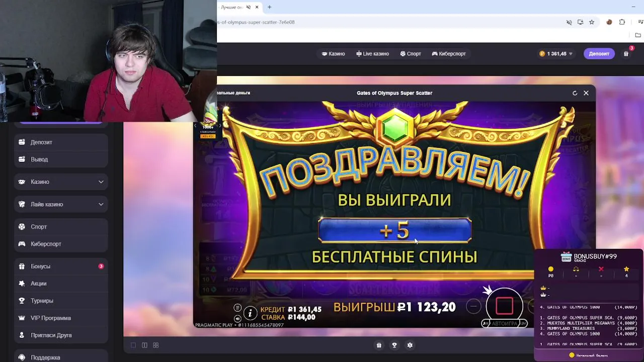644x362 pixels.
Task: Click the muted sound icon in address bar
Action: (569, 22)
